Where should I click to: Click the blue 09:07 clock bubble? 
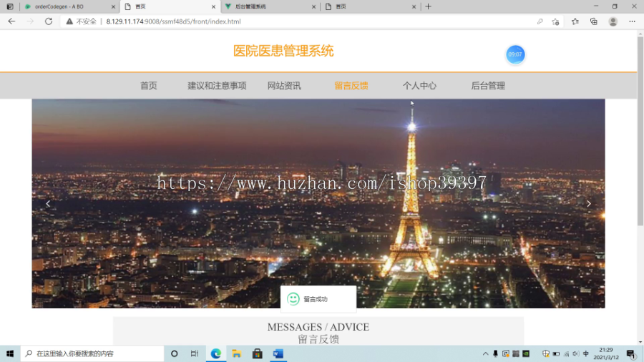tap(515, 54)
